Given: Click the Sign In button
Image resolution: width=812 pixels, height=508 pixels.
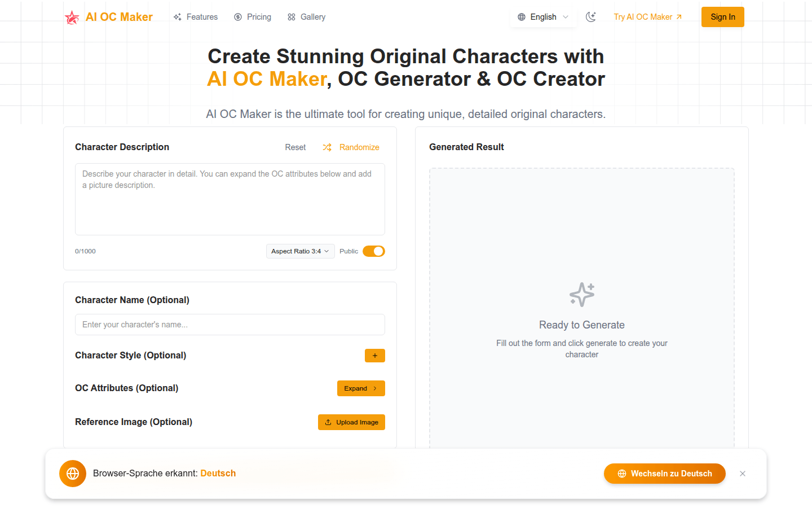Looking at the screenshot, I should pyautogui.click(x=722, y=17).
